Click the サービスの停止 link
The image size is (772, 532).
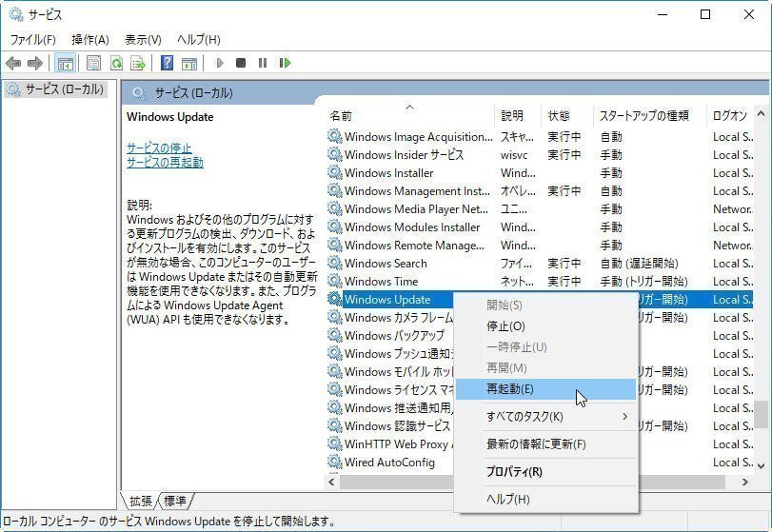pyautogui.click(x=159, y=148)
